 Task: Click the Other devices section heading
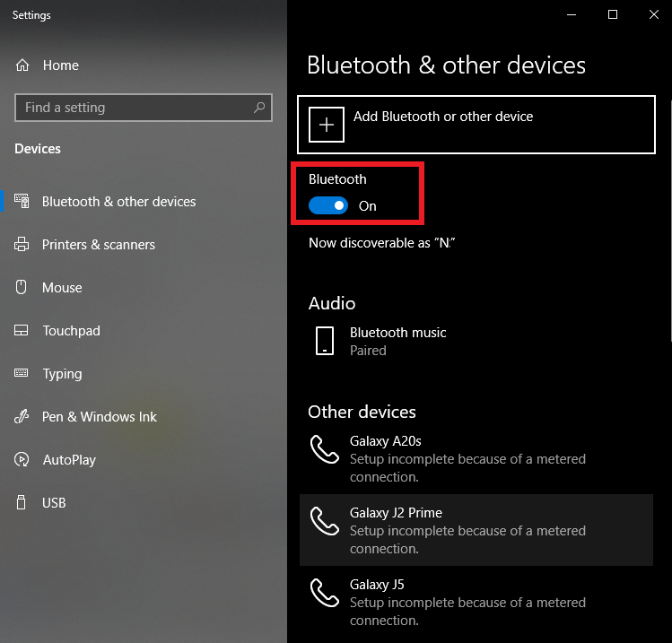click(x=362, y=412)
